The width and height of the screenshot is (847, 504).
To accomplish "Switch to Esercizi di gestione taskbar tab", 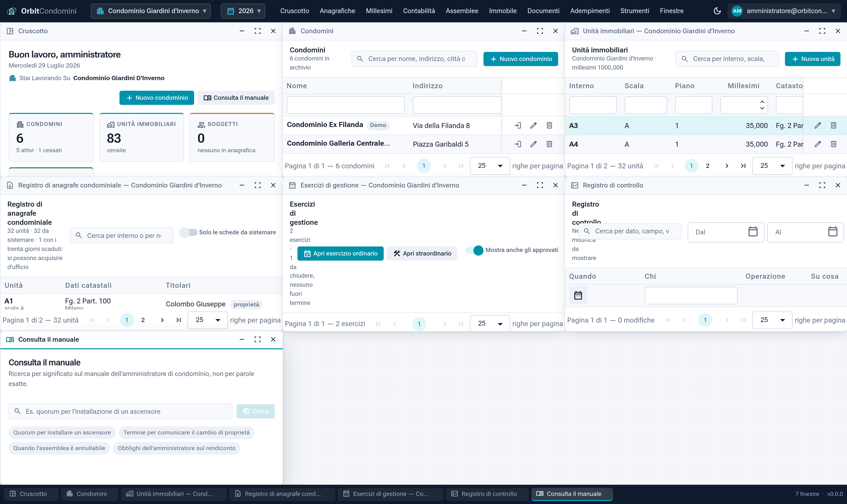I will [390, 494].
